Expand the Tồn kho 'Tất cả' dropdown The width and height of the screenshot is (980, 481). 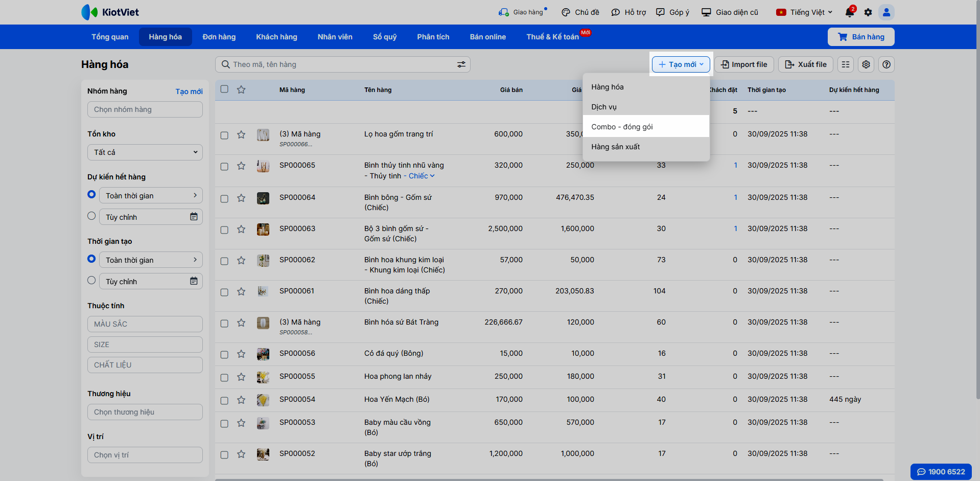[145, 152]
